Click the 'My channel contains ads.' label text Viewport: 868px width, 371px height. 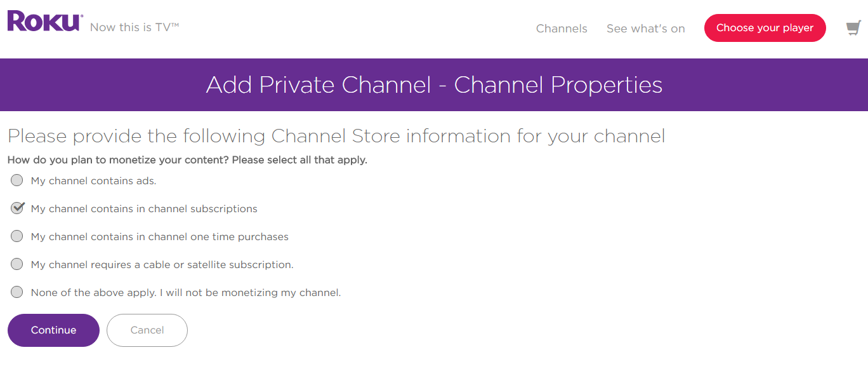click(x=93, y=181)
